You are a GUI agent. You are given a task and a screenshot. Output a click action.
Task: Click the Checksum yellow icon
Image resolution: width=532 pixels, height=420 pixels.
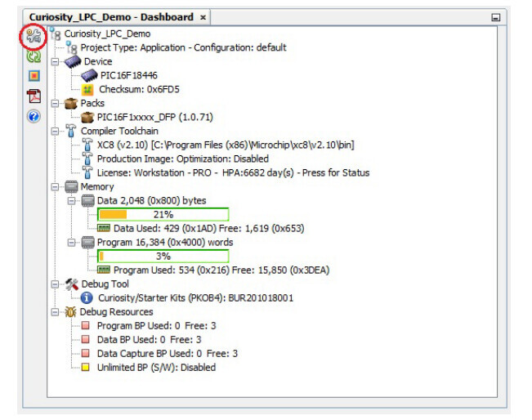point(87,90)
